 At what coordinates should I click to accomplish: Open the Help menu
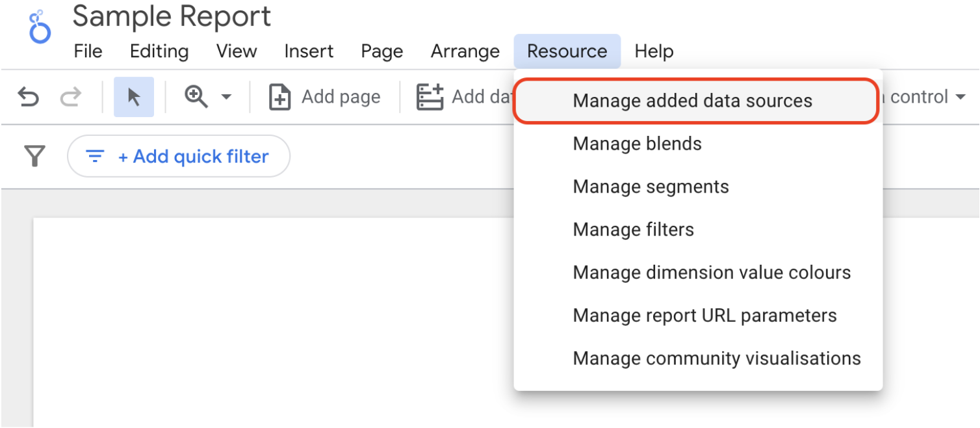[654, 51]
